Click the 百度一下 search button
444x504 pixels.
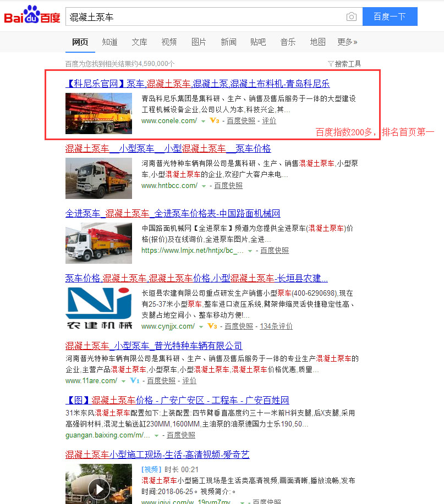coord(390,16)
